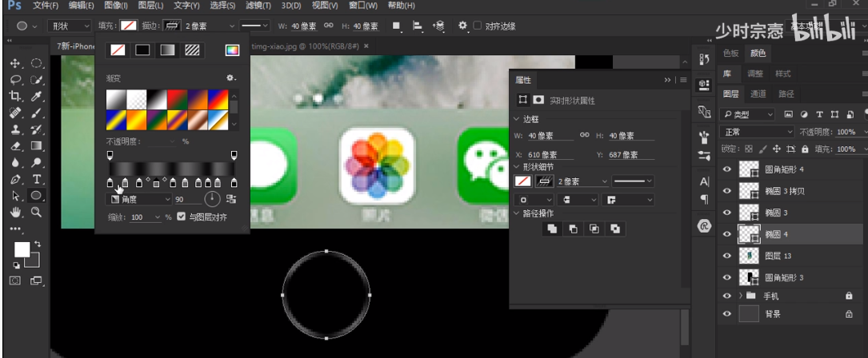Expand the 手机 layer group
Screen dimensions: 868x358
(741, 296)
